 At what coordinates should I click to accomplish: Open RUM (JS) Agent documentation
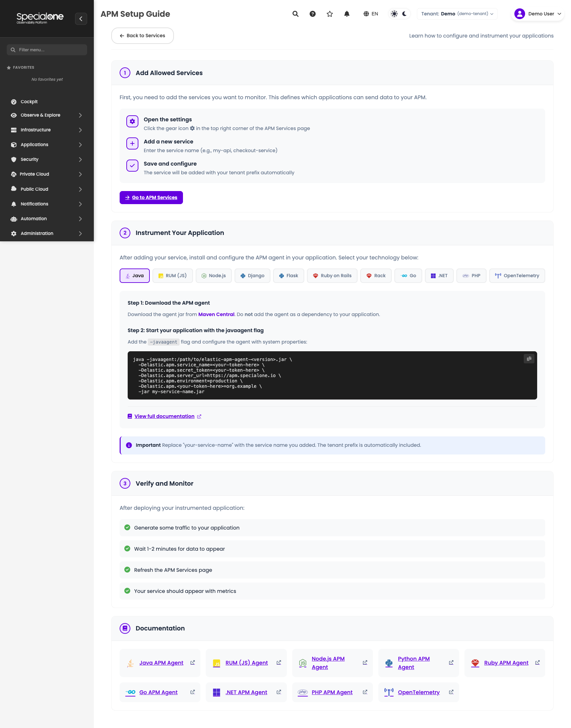click(247, 663)
